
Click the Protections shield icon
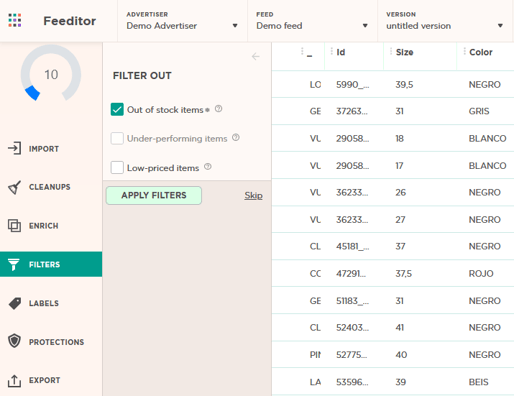pos(14,341)
